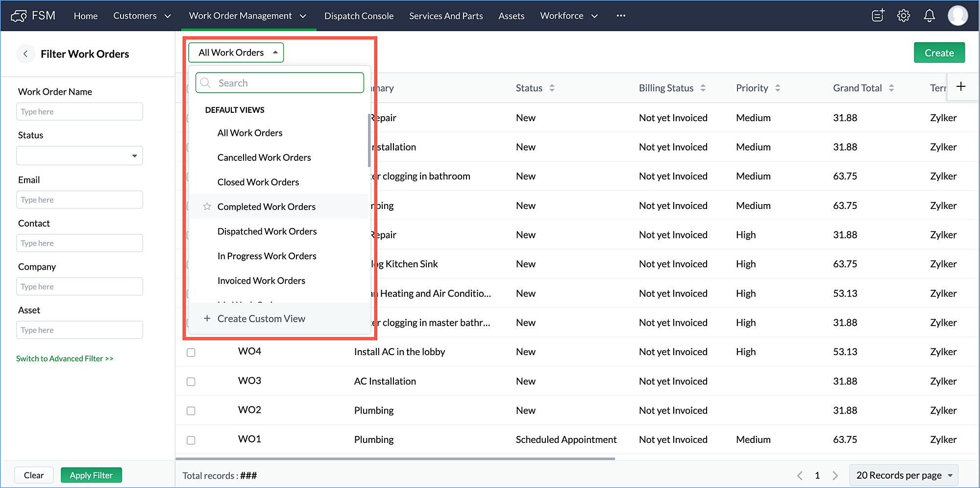Open the settings gear icon
980x488 pixels.
903,16
